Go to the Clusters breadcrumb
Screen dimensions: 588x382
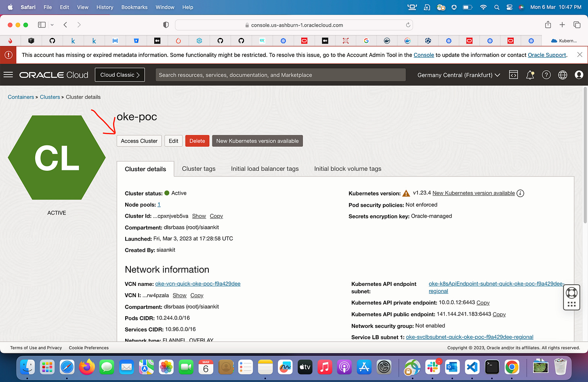point(50,97)
